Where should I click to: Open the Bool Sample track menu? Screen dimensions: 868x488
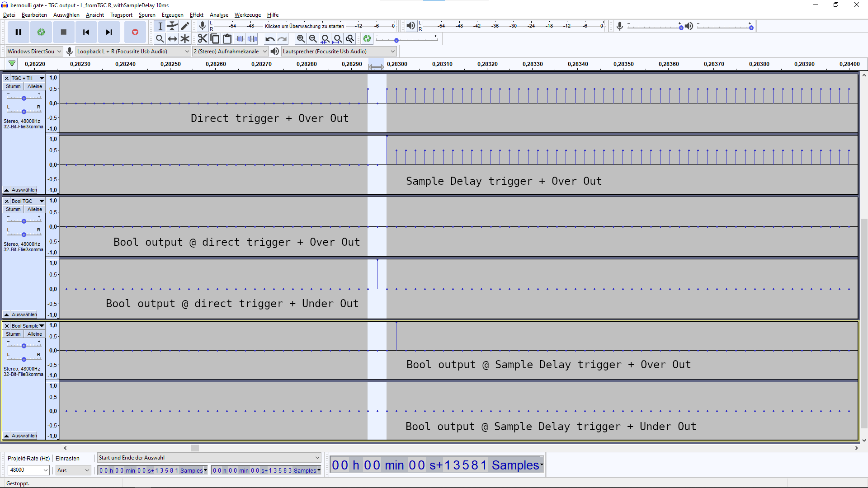(x=28, y=326)
